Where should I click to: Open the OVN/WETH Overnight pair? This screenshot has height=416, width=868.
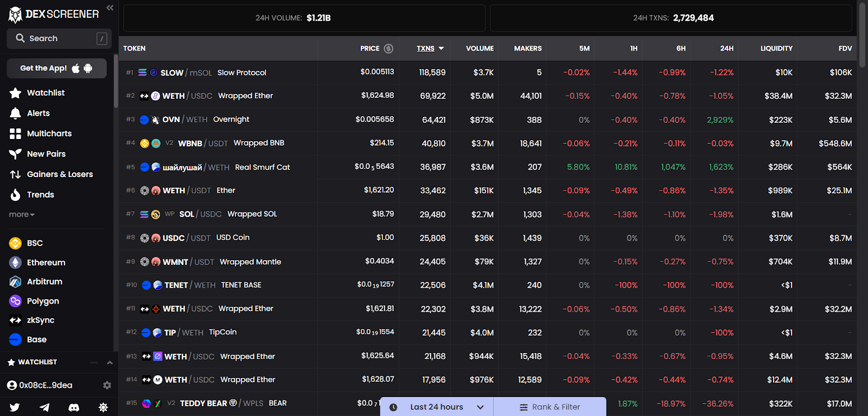[x=488, y=120]
